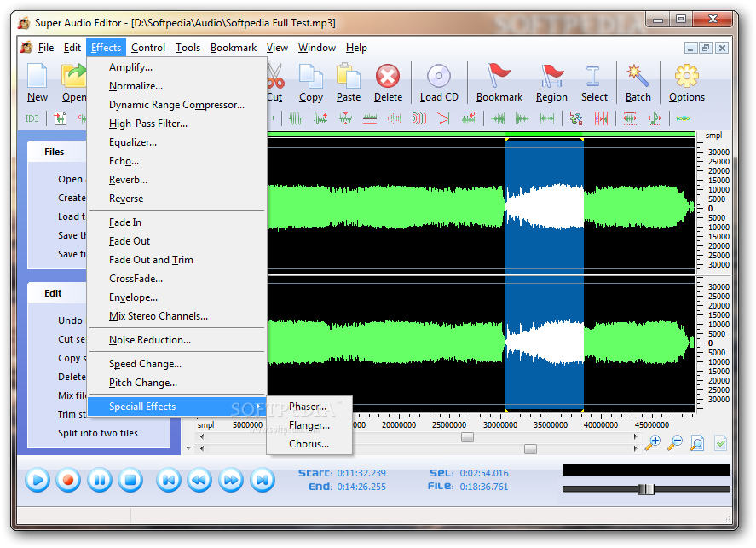The height and width of the screenshot is (548, 756).
Task: Jump to the start with skip-back button
Action: 169,480
